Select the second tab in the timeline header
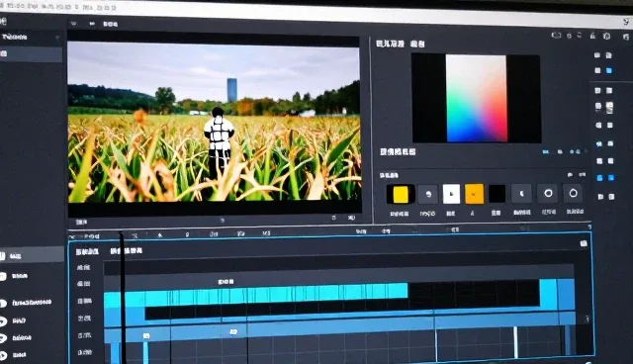633x364 pixels. coord(126,251)
